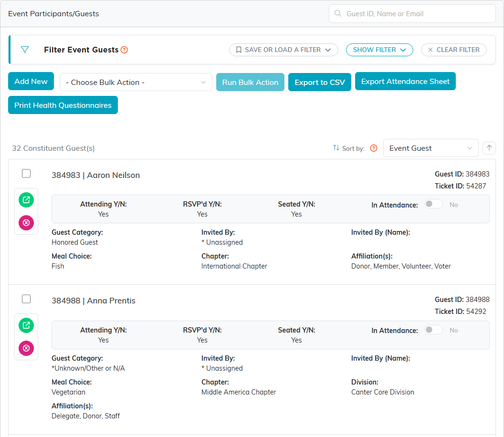The width and height of the screenshot is (504, 437).
Task: Click the search magnifier icon
Action: click(x=338, y=13)
